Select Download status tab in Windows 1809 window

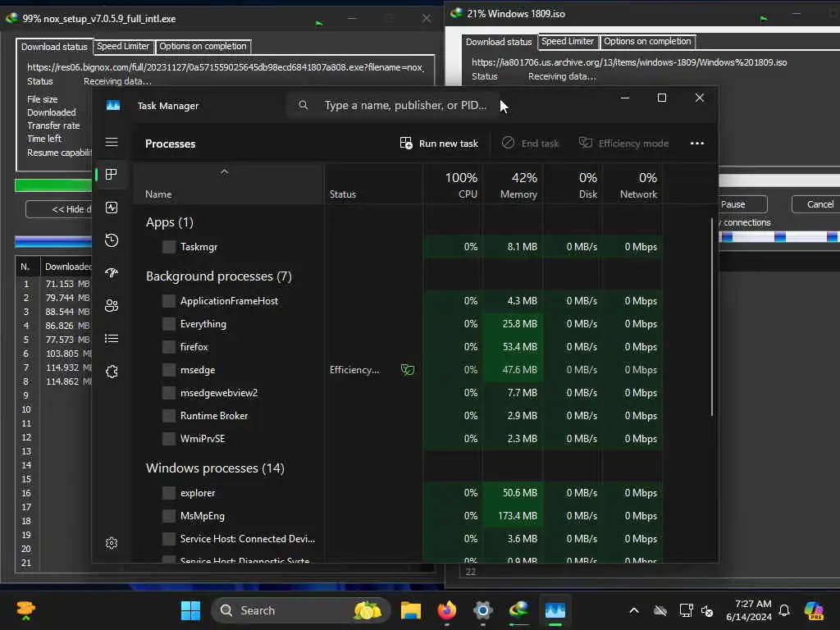coord(499,42)
